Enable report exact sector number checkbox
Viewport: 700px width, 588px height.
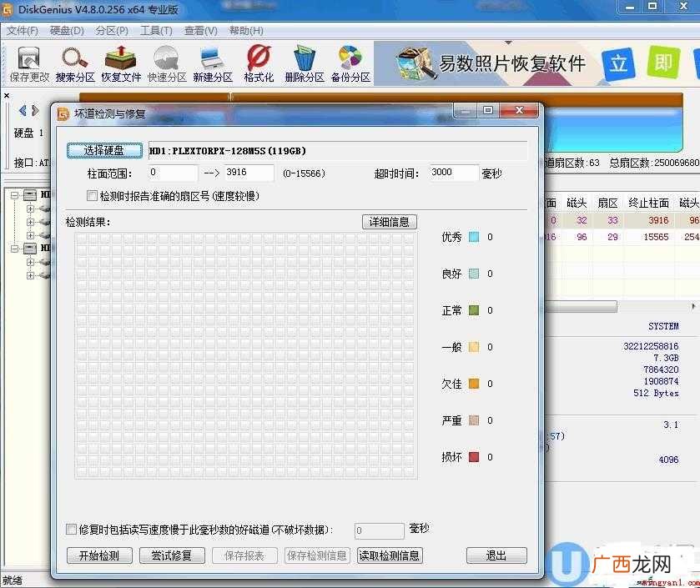coord(92,195)
